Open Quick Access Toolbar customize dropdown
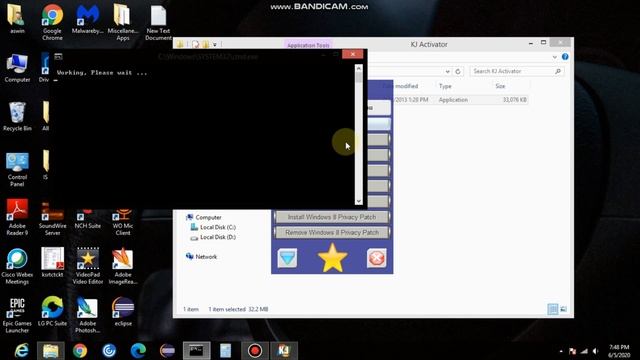This screenshot has height=360, width=640. [215, 44]
